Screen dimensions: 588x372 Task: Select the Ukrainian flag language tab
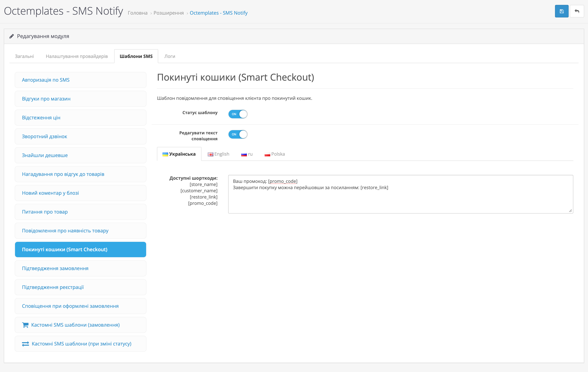pos(179,154)
